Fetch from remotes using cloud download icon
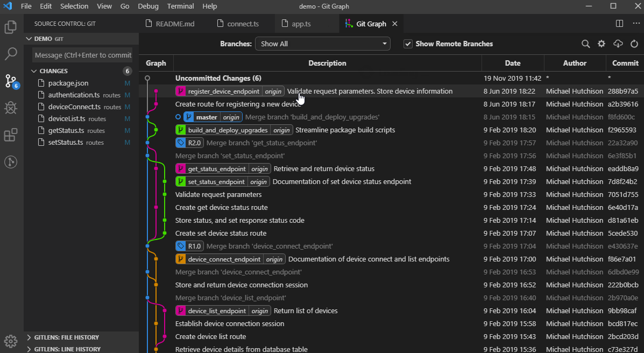This screenshot has height=353, width=644. pos(618,44)
